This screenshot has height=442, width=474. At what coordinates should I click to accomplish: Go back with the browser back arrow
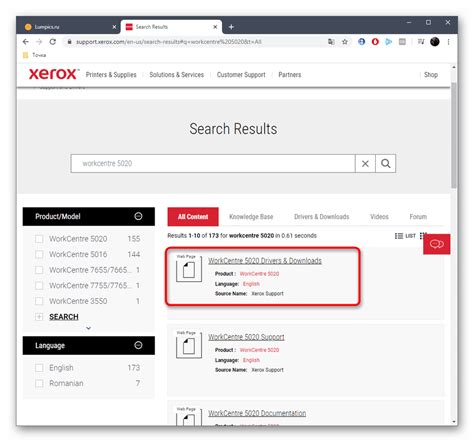coord(26,42)
